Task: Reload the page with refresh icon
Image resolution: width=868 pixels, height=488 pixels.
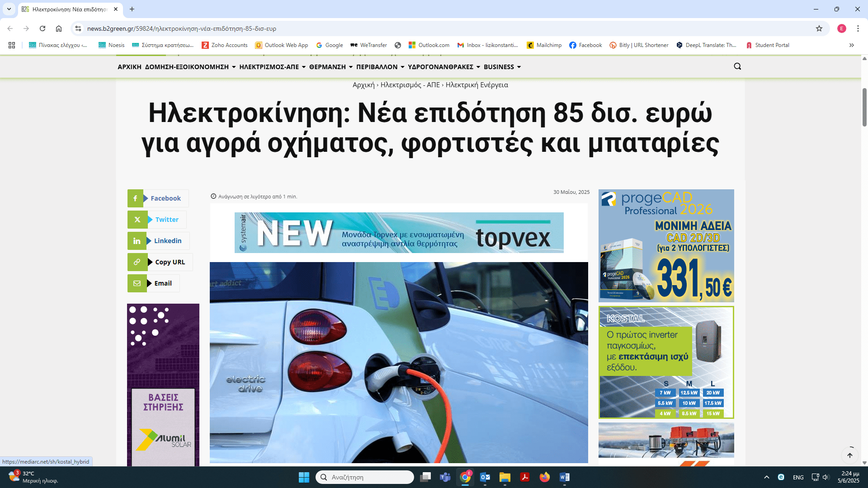Action: pyautogui.click(x=42, y=28)
